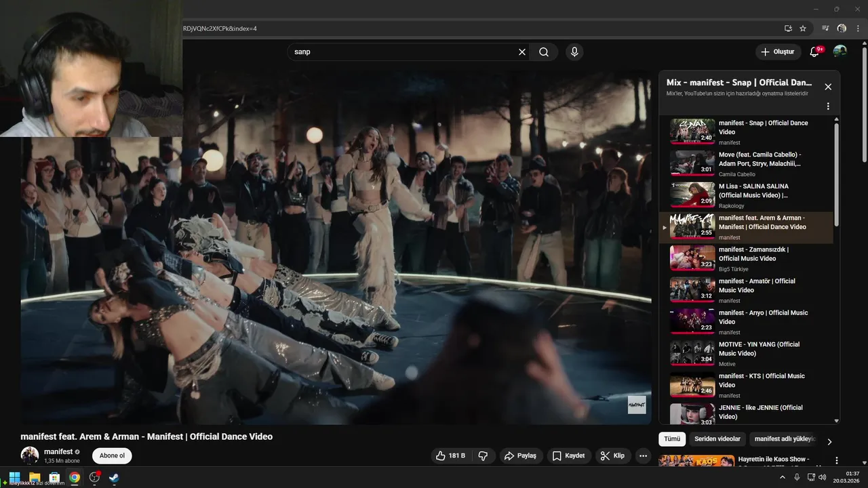Select the manifest adlı yükleyici chip

(x=785, y=439)
